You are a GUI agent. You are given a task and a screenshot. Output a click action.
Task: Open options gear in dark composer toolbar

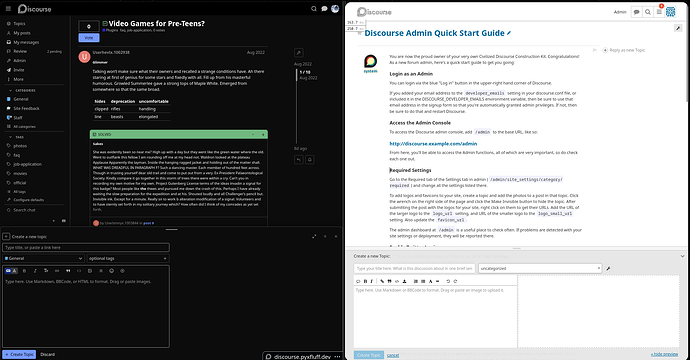pyautogui.click(x=122, y=271)
